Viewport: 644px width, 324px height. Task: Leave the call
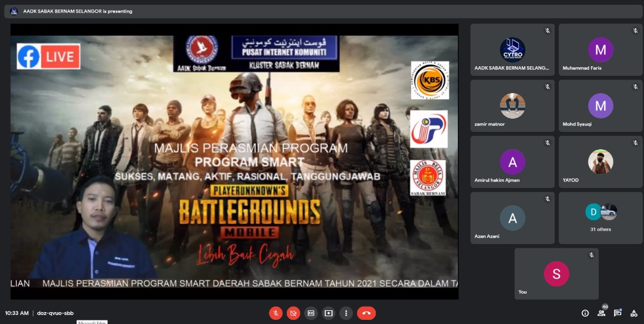pos(366,313)
